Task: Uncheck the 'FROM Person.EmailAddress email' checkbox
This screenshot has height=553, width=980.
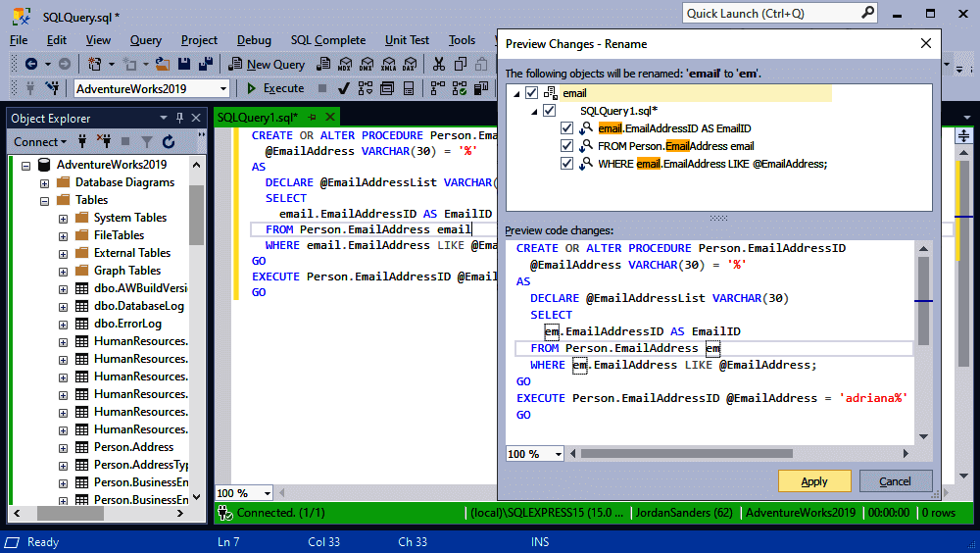Action: tap(566, 146)
